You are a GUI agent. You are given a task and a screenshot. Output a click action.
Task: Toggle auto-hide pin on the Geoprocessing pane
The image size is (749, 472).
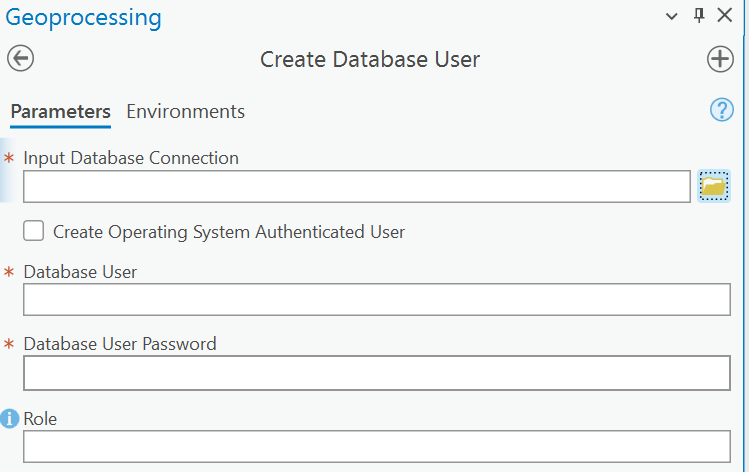tap(699, 15)
